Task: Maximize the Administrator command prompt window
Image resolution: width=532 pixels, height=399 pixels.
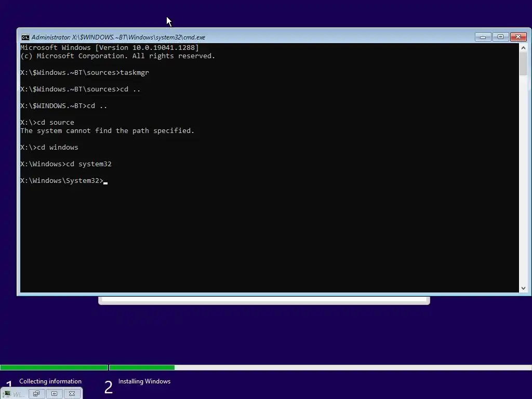Action: [500, 37]
